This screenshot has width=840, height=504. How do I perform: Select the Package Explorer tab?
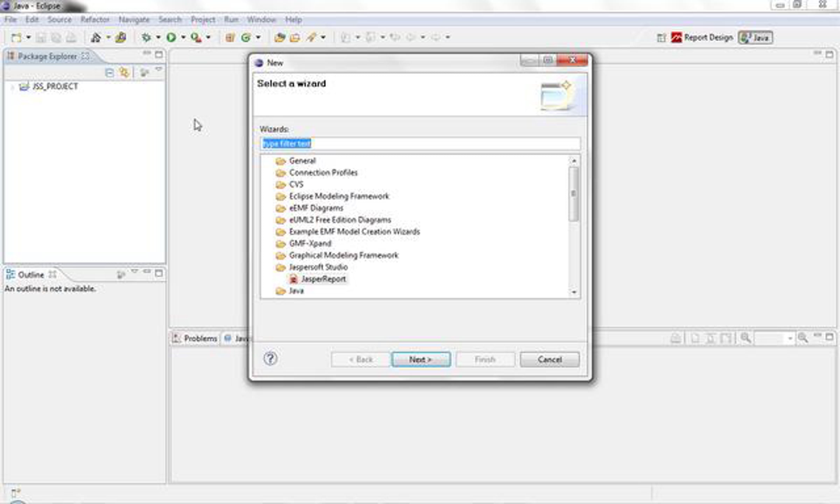tap(48, 56)
